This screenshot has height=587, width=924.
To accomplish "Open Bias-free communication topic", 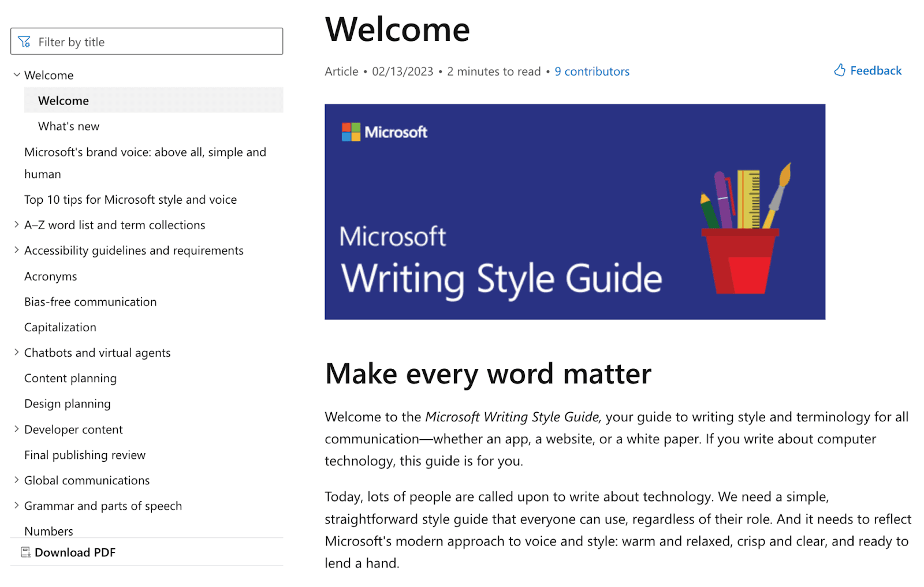I will tap(90, 301).
